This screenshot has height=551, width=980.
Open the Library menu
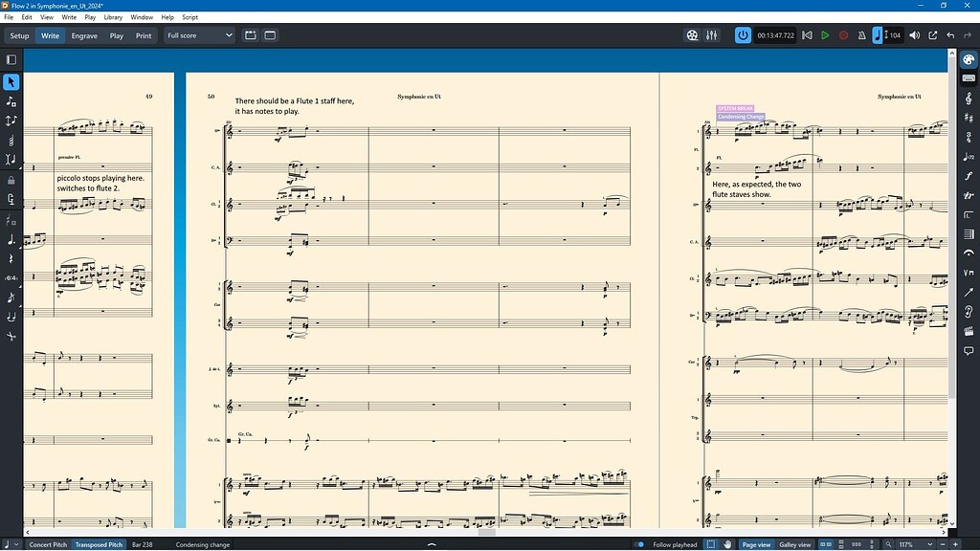coord(113,16)
